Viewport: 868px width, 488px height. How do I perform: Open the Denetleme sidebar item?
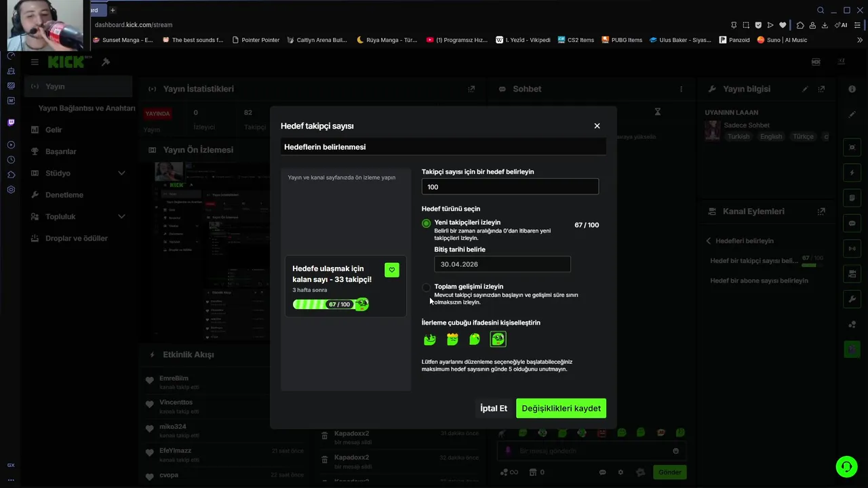pos(64,195)
